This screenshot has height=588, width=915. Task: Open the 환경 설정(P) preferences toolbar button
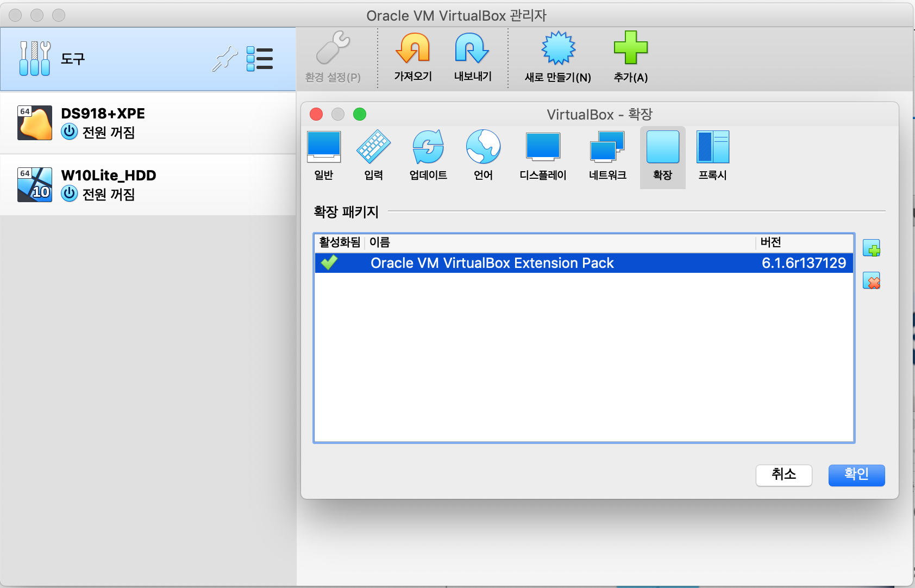click(x=333, y=58)
